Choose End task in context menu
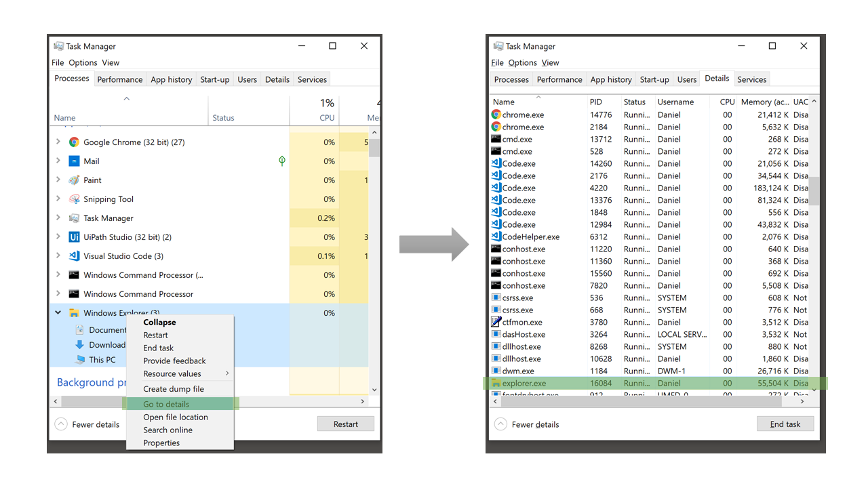868x488 pixels. click(180, 348)
